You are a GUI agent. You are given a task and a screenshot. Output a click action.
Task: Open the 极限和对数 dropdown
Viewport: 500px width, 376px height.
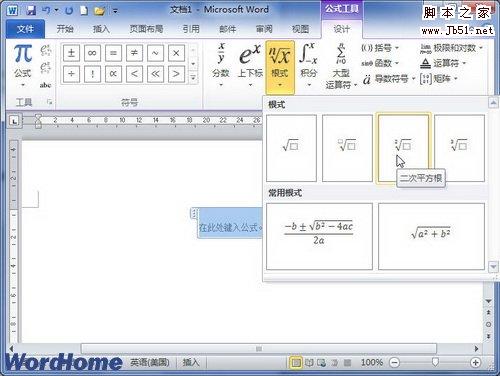coord(451,48)
